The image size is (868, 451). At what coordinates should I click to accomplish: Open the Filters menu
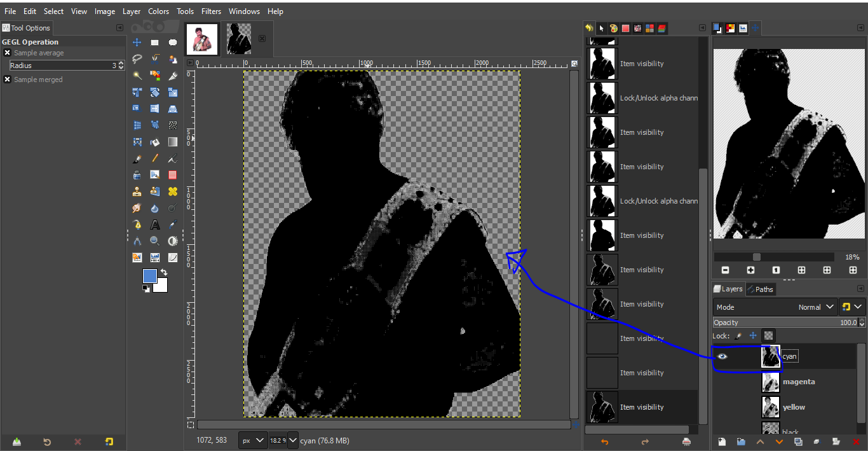[211, 11]
